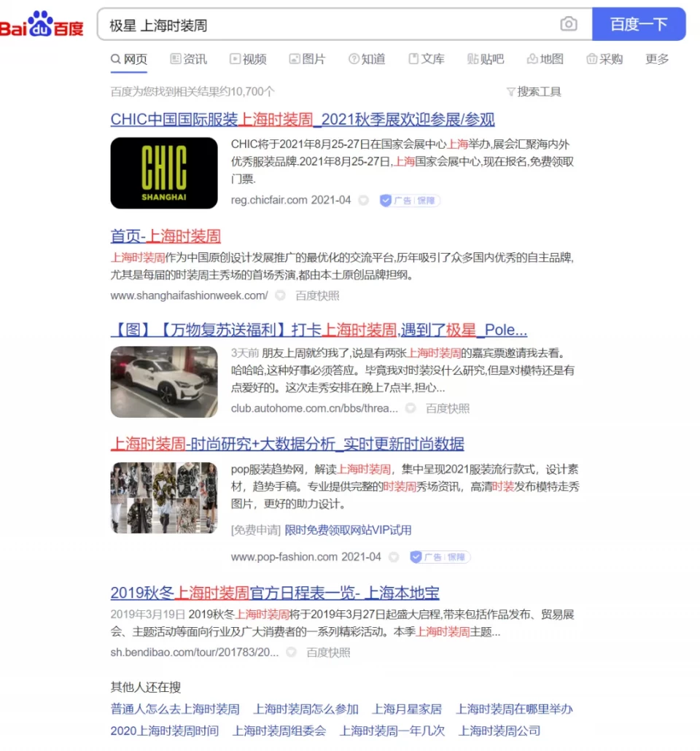Click the camera icon for image search
700x751 pixels.
[x=569, y=24]
